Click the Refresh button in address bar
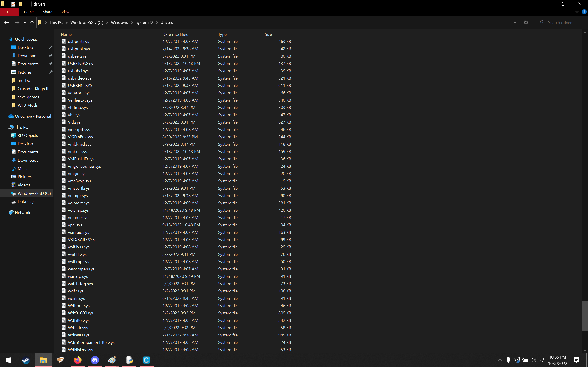Screen dimensions: 588x367 [x=526, y=22]
